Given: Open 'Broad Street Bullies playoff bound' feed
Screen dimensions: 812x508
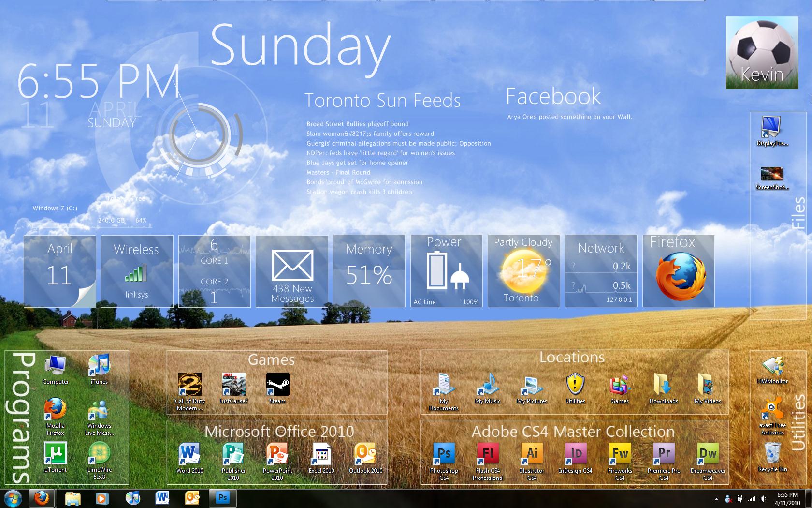Looking at the screenshot, I should [x=358, y=124].
